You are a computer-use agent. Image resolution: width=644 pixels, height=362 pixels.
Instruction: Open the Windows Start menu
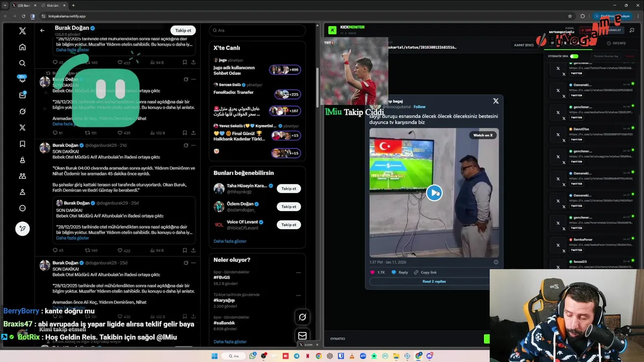click(214, 356)
